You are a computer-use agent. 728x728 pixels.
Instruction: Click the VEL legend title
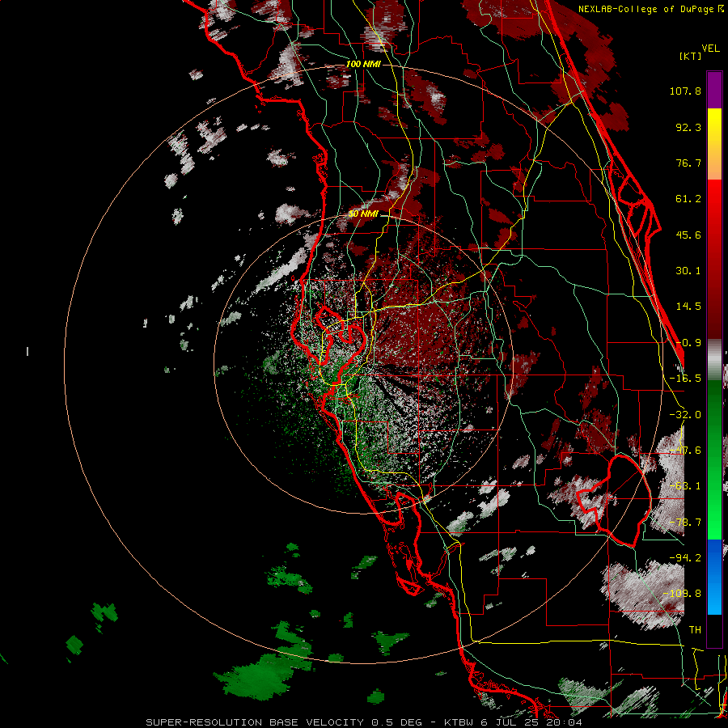point(710,49)
